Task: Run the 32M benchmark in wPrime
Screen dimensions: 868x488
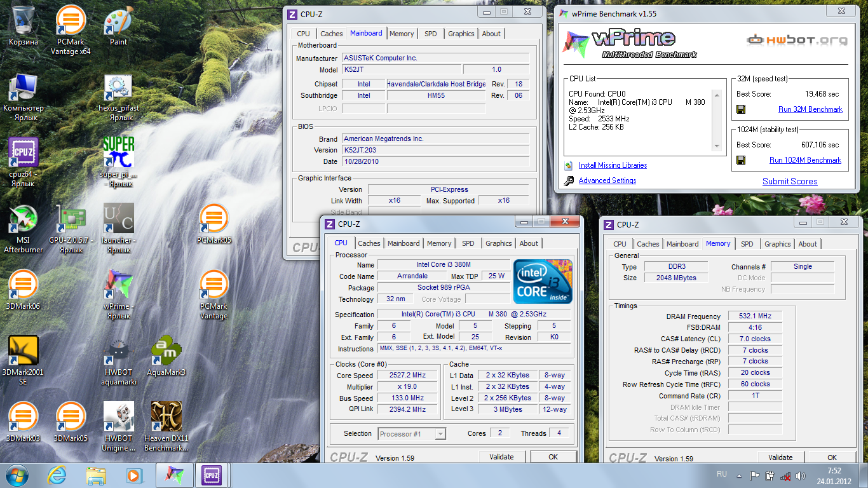Action: (x=810, y=109)
